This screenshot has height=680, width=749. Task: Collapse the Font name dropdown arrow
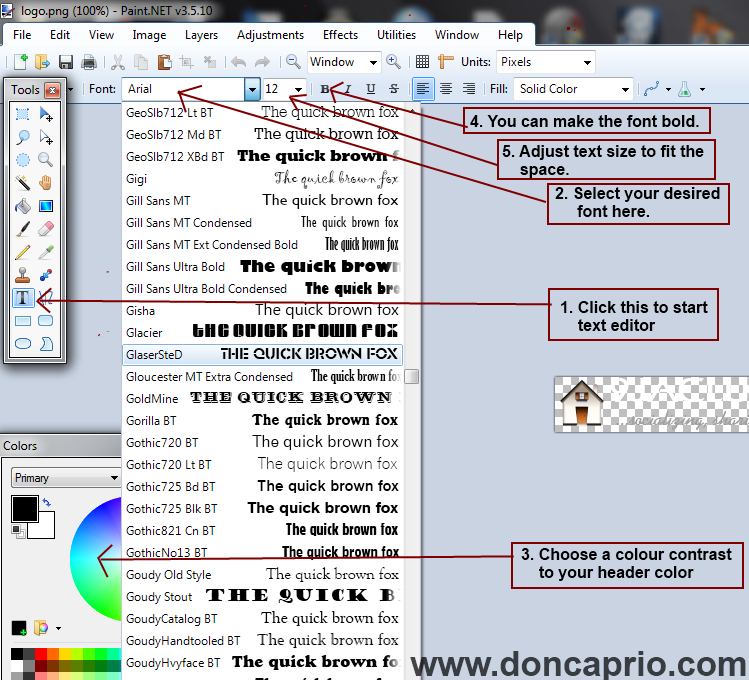[x=252, y=89]
